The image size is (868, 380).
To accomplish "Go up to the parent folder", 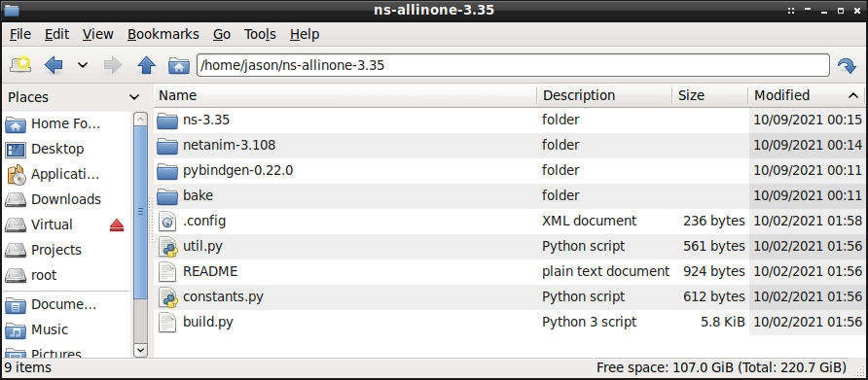I will [146, 65].
